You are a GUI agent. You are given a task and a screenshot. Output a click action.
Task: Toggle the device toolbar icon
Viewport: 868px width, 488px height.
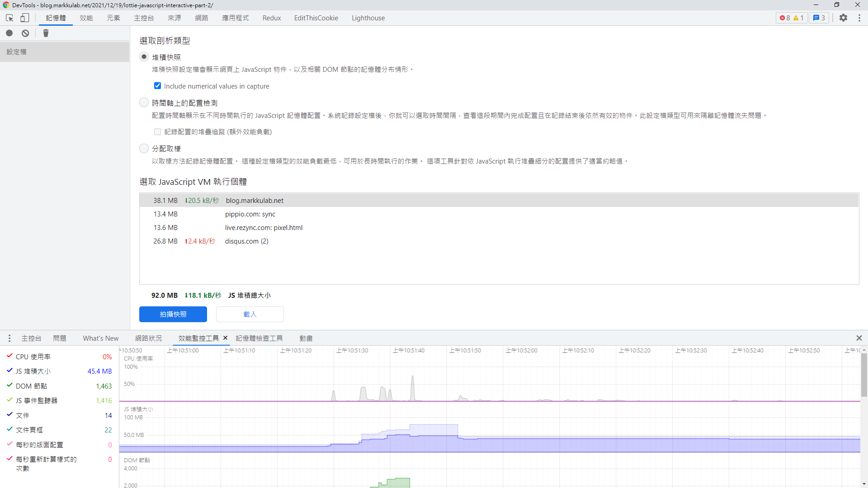coord(25,18)
